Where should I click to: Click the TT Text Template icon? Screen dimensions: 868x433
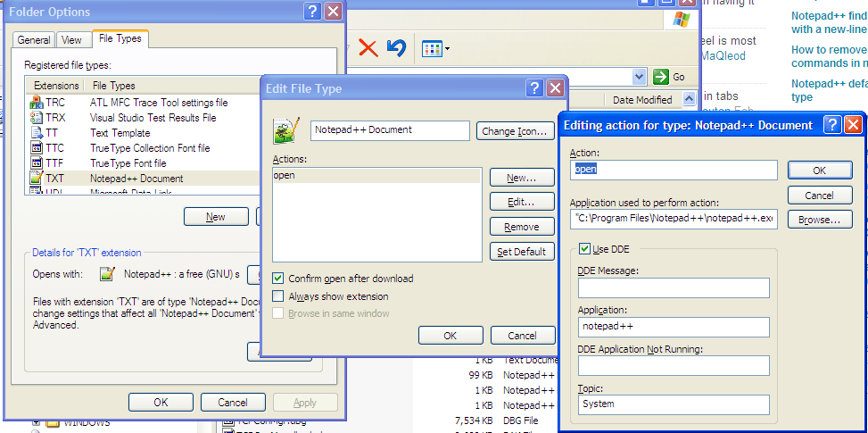37,133
